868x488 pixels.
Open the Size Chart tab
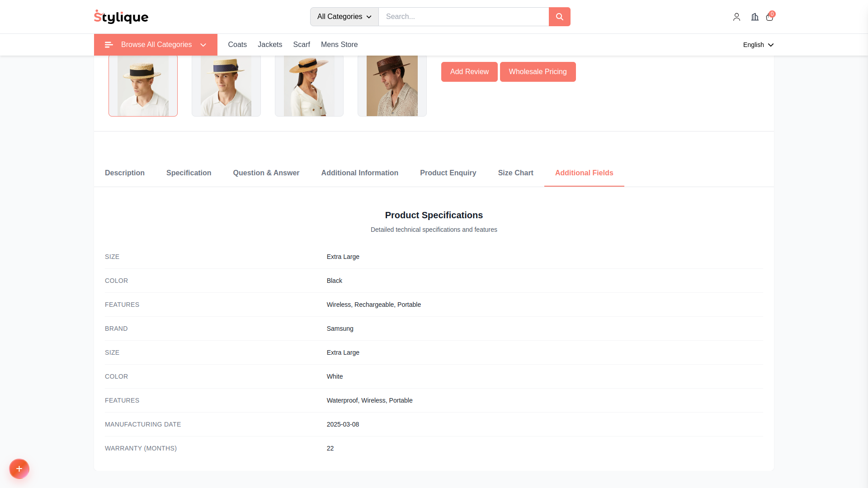tap(516, 173)
